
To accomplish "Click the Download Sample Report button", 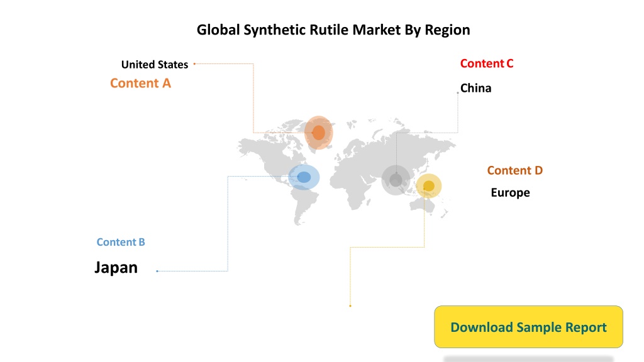I will (x=528, y=327).
